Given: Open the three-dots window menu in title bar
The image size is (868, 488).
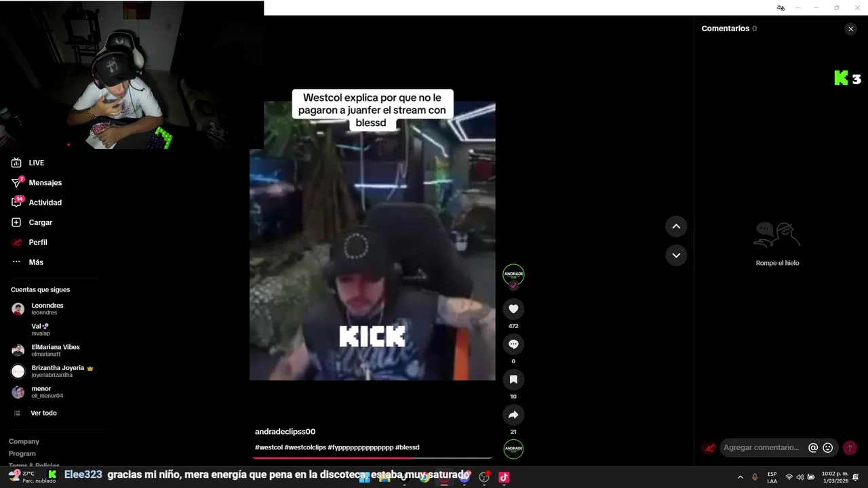Looking at the screenshot, I should [798, 7].
